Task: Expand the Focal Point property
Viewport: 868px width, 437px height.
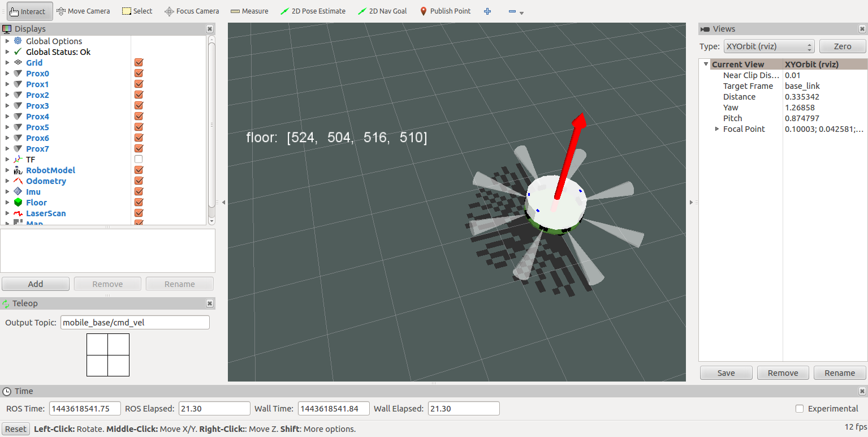Action: click(717, 129)
